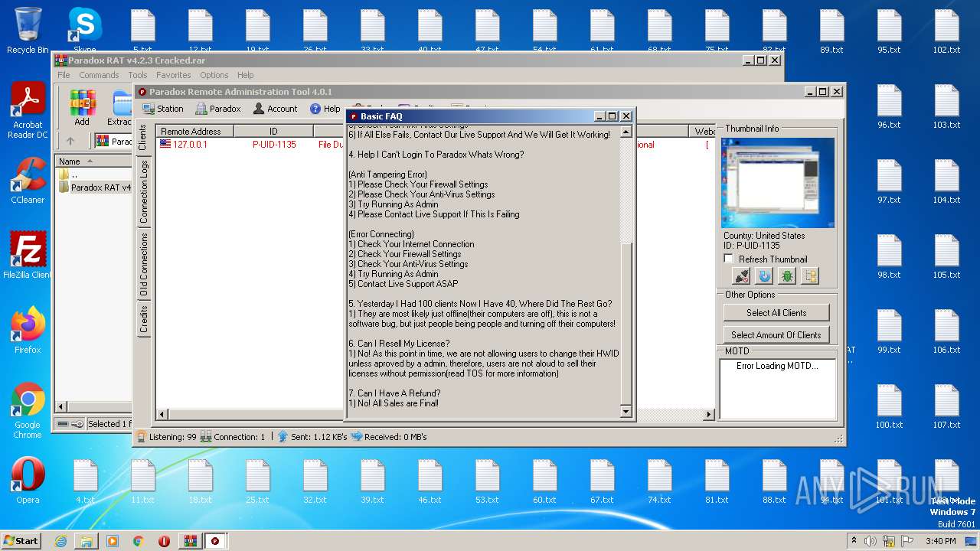Open the Station menu in Paradox toolbar
The height and width of the screenshot is (551, 980).
(163, 109)
